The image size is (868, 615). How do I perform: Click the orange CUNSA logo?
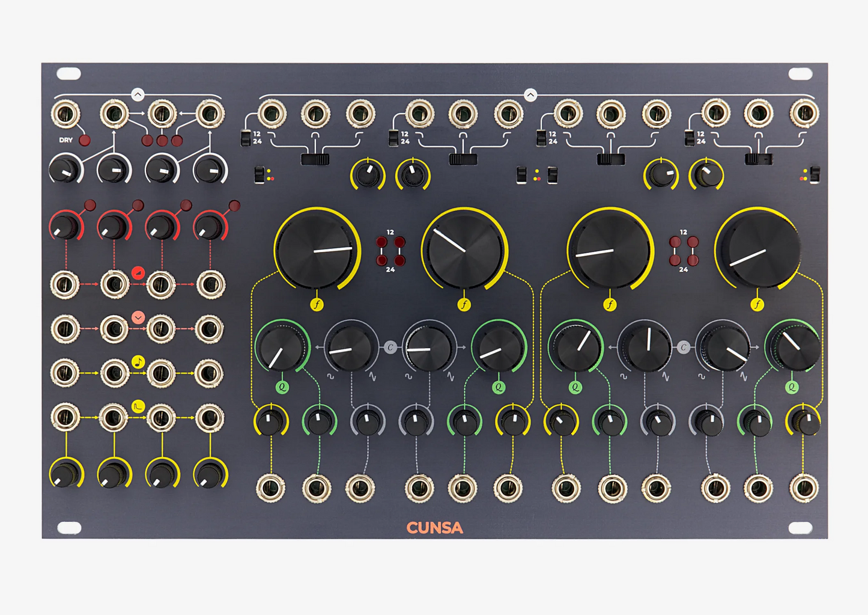coord(434,528)
